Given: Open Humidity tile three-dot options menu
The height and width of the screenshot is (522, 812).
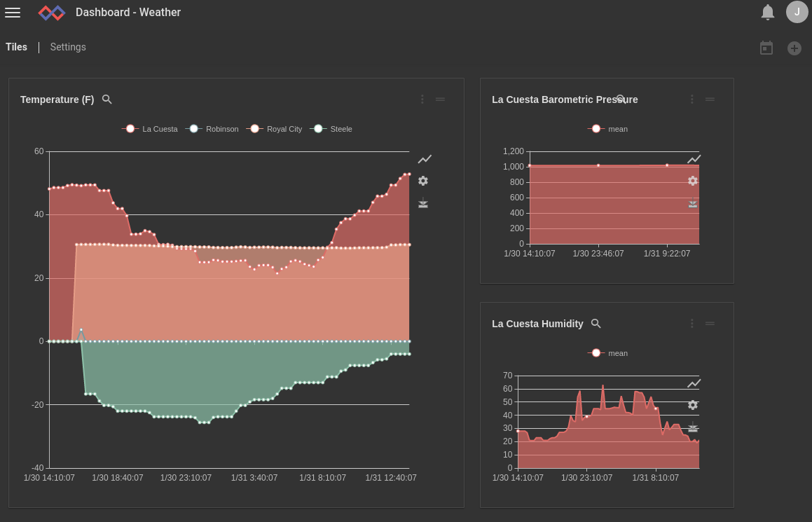Looking at the screenshot, I should [692, 323].
